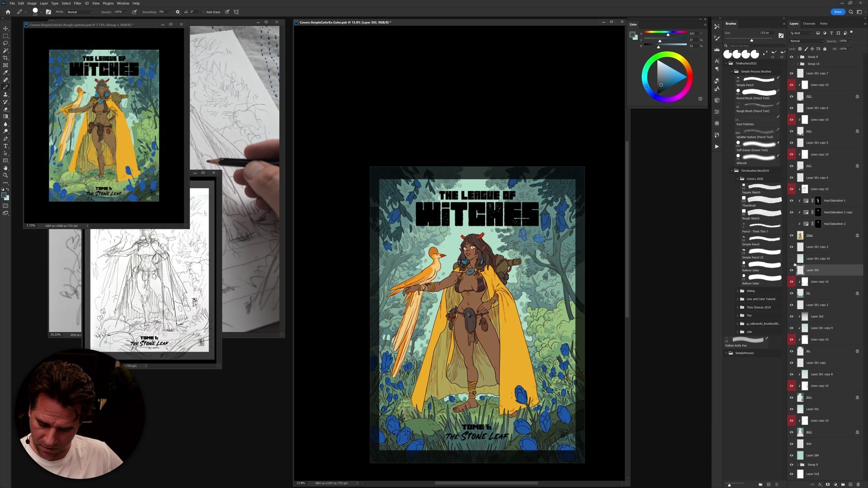Screen dimensions: 868x488
Task: Expand the Inking brush folder
Action: click(737, 291)
